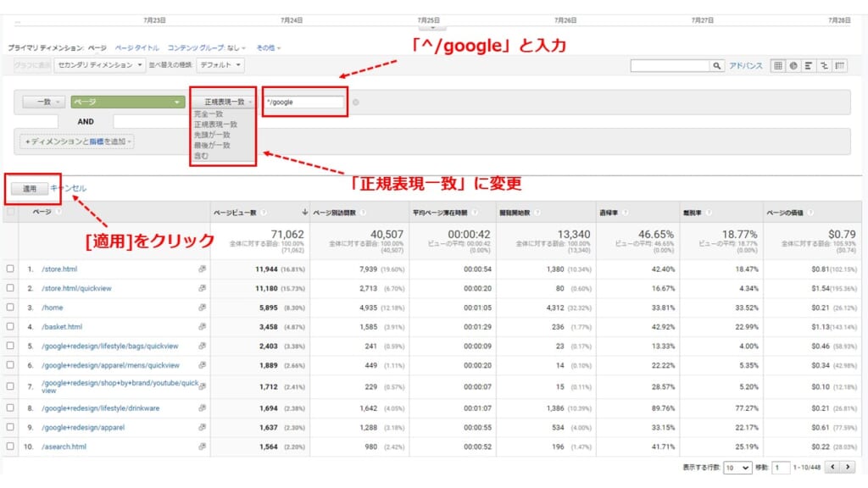Click the regex filter value input field
868x488 pixels.
304,103
